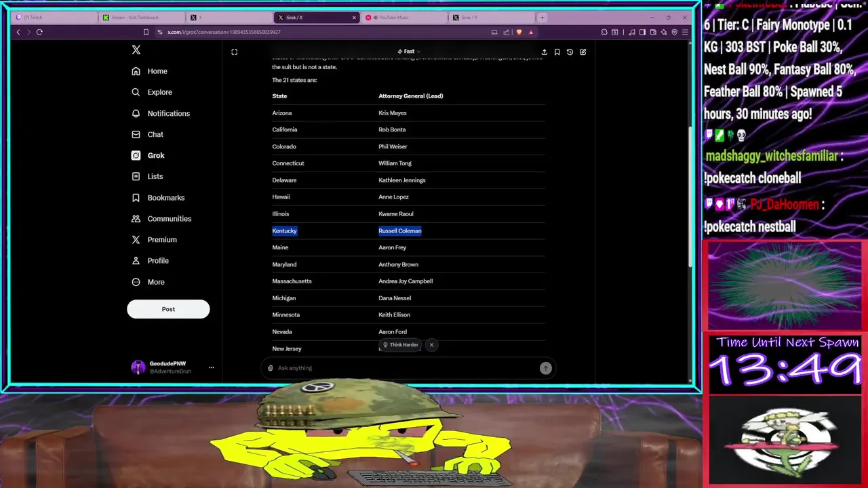Click the Attorney General (Lead) column header
The height and width of the screenshot is (488, 868).
pyautogui.click(x=410, y=96)
